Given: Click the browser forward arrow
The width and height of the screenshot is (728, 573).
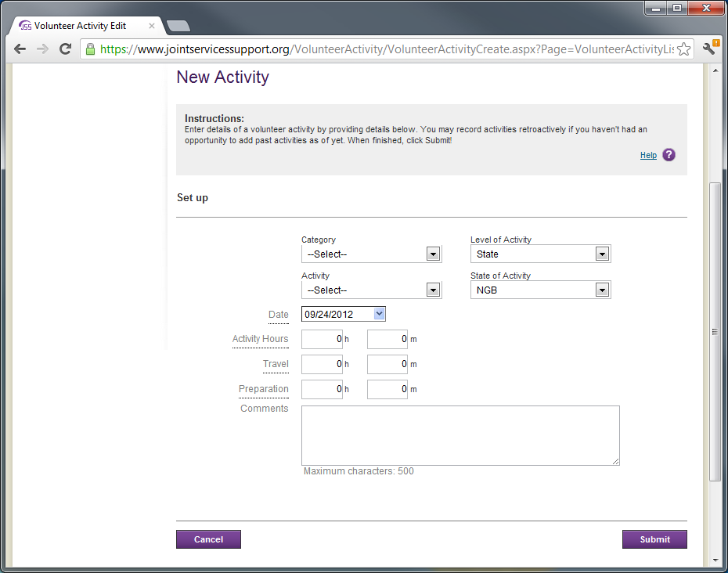Looking at the screenshot, I should tap(43, 49).
